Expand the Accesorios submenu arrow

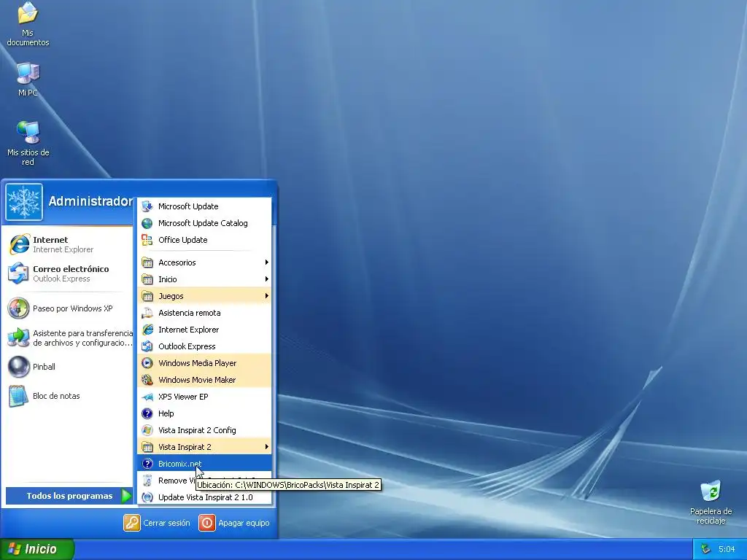(266, 262)
